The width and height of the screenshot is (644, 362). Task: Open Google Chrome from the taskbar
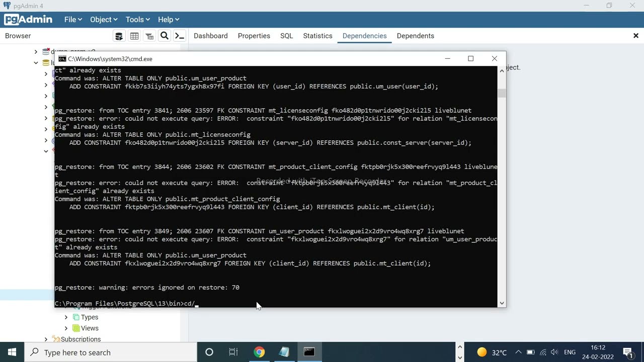(259, 352)
